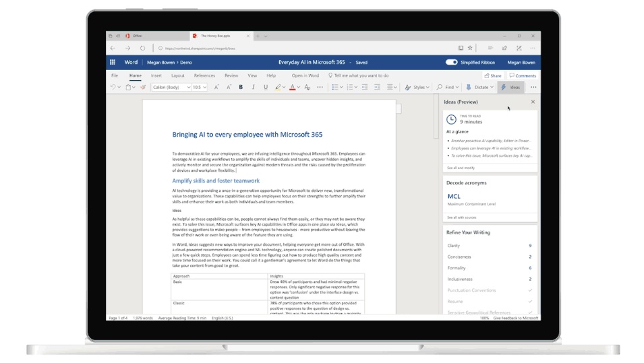
Task: Click Tell me what you want to do
Action: click(358, 75)
